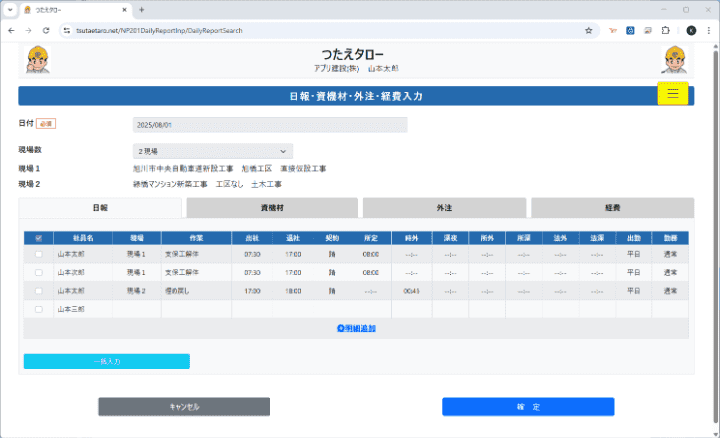Image resolution: width=720 pixels, height=438 pixels.
Task: Click the orange extension icon in toolbar
Action: (613, 30)
